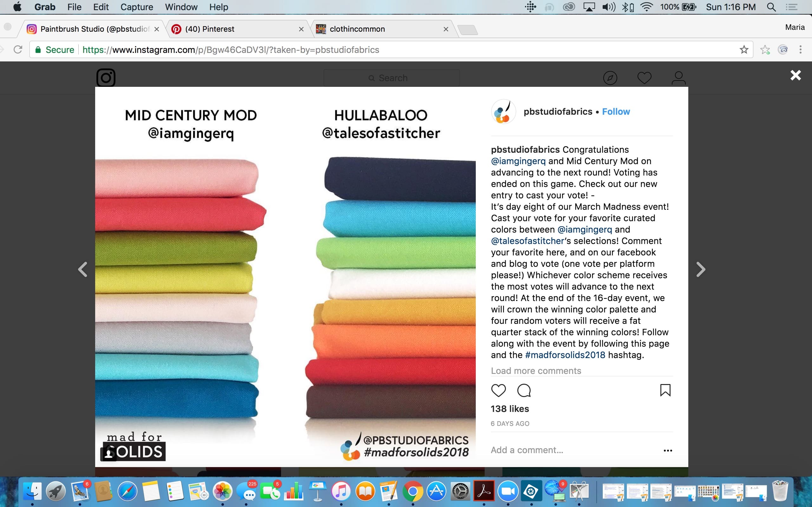Open Chrome's three-dot menu
Screen dimensions: 812x507
pos(800,50)
